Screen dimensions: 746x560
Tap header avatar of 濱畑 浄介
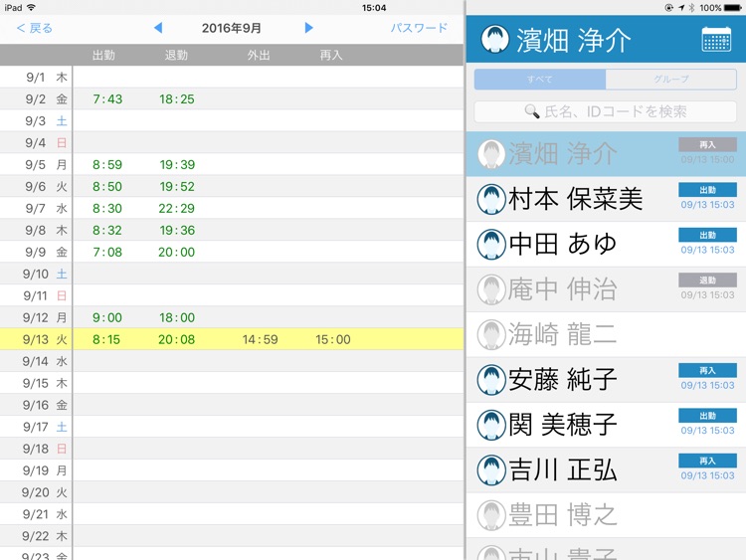[x=494, y=39]
